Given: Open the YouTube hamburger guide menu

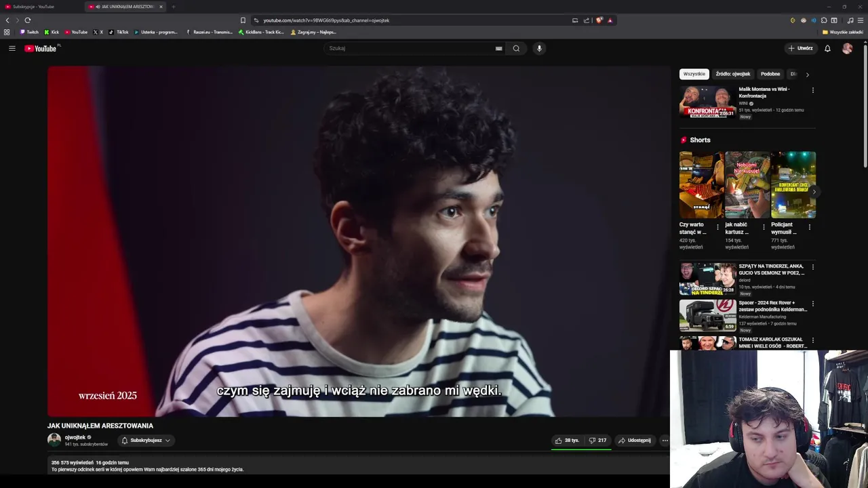Looking at the screenshot, I should pyautogui.click(x=12, y=48).
